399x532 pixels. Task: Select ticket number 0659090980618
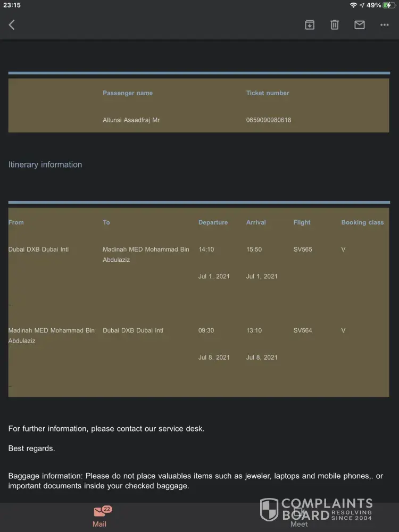[269, 120]
